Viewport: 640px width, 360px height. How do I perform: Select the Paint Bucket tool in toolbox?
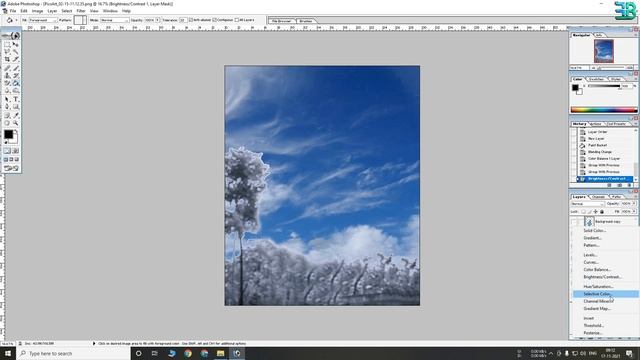click(16, 83)
